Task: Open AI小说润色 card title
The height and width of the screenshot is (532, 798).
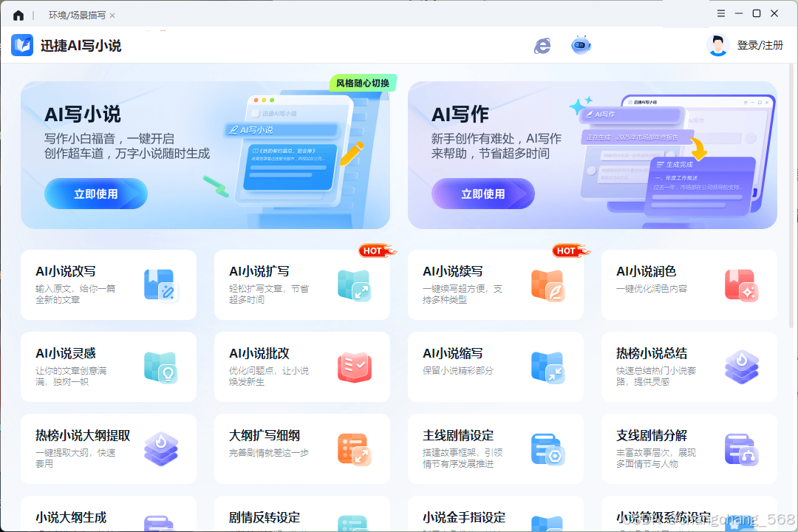Action: (647, 271)
